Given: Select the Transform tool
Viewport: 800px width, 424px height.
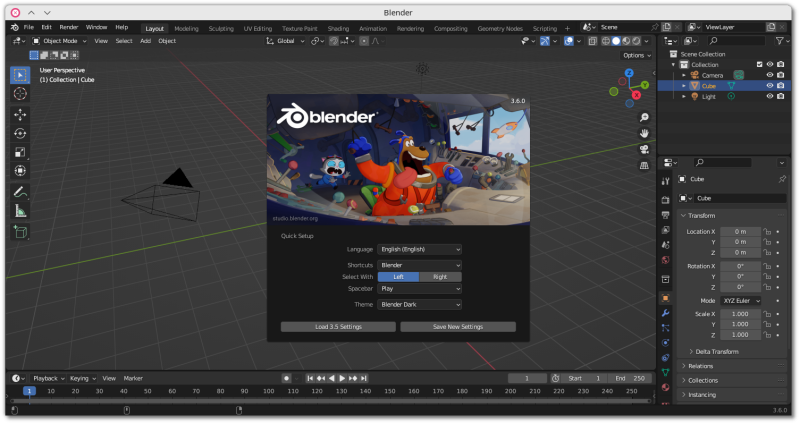Looking at the screenshot, I should point(20,170).
